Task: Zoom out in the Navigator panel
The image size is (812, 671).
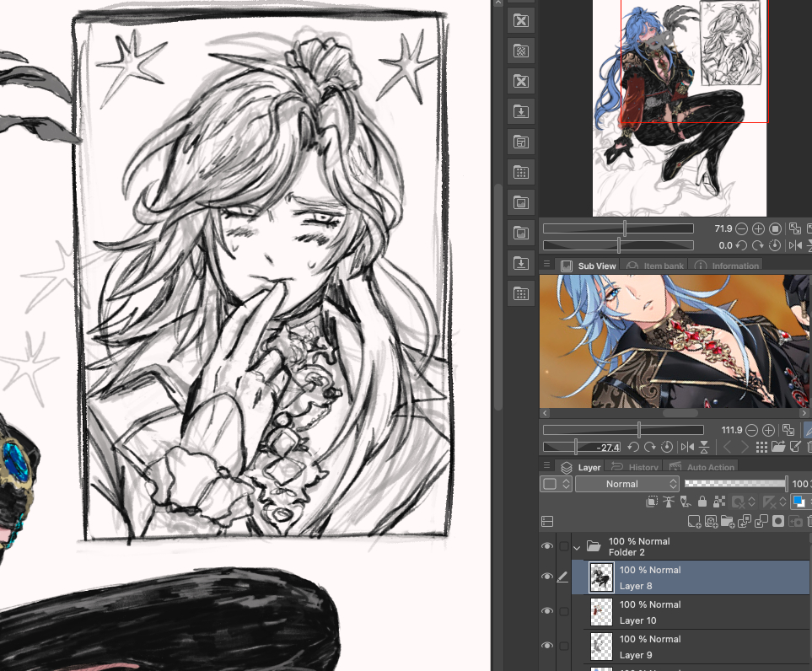Action: (x=741, y=228)
